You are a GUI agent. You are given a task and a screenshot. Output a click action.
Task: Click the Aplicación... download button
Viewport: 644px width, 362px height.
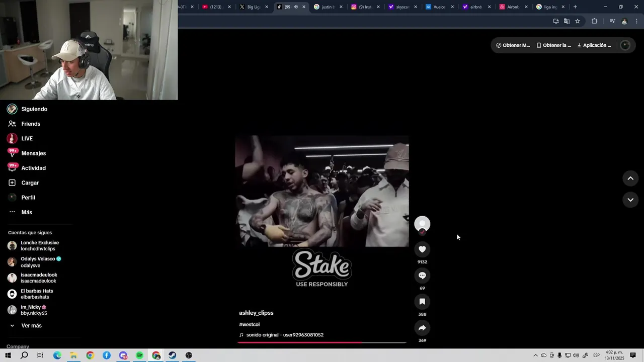(594, 45)
